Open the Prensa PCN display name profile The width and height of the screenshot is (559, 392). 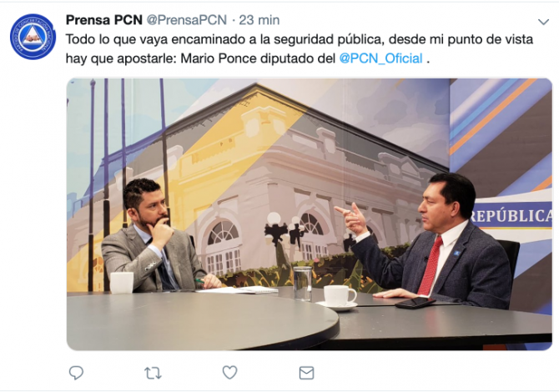104,20
